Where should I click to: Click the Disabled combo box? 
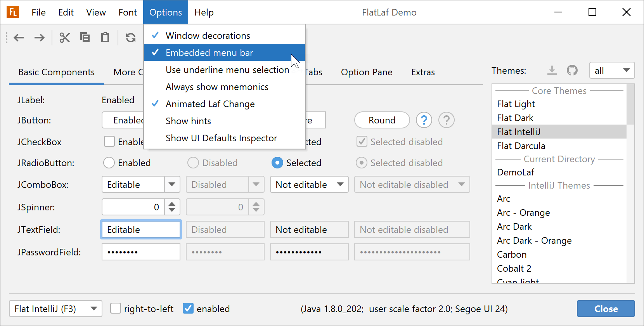pos(225,184)
